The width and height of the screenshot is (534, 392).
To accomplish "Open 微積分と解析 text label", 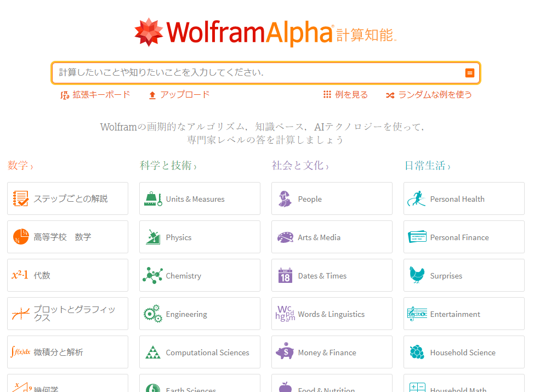I will point(58,352).
